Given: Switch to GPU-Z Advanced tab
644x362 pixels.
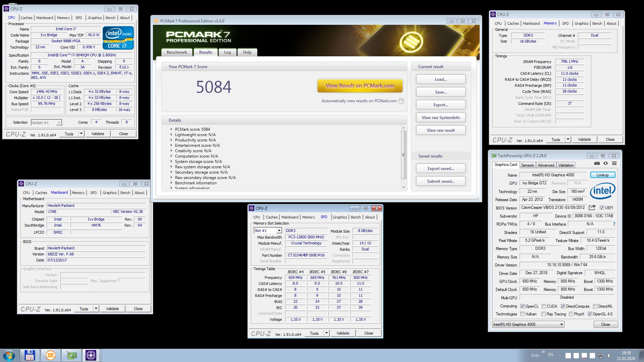Looking at the screenshot, I should coord(546,165).
